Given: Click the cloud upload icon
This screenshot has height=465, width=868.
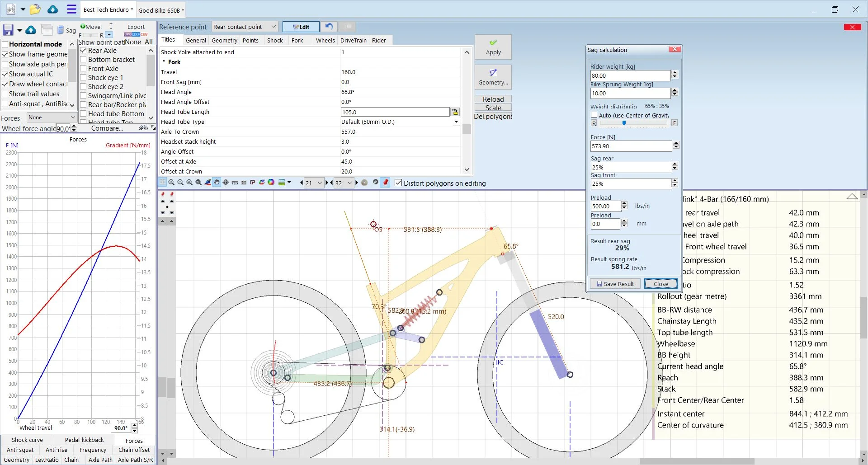Looking at the screenshot, I should click(x=31, y=30).
